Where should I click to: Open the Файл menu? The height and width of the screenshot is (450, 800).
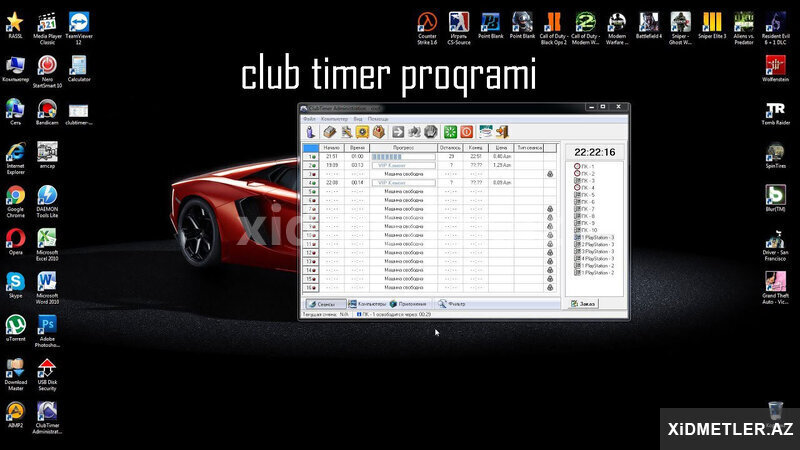pyautogui.click(x=309, y=119)
